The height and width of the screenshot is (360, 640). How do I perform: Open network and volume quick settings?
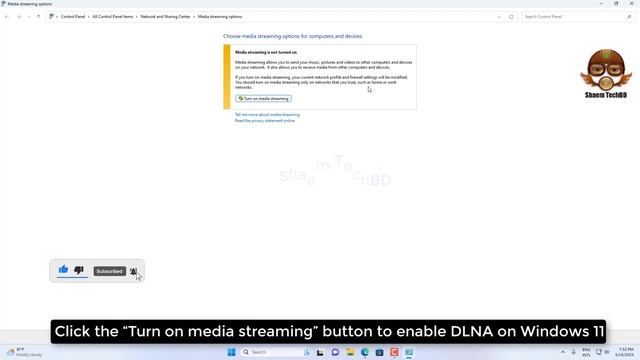click(602, 352)
